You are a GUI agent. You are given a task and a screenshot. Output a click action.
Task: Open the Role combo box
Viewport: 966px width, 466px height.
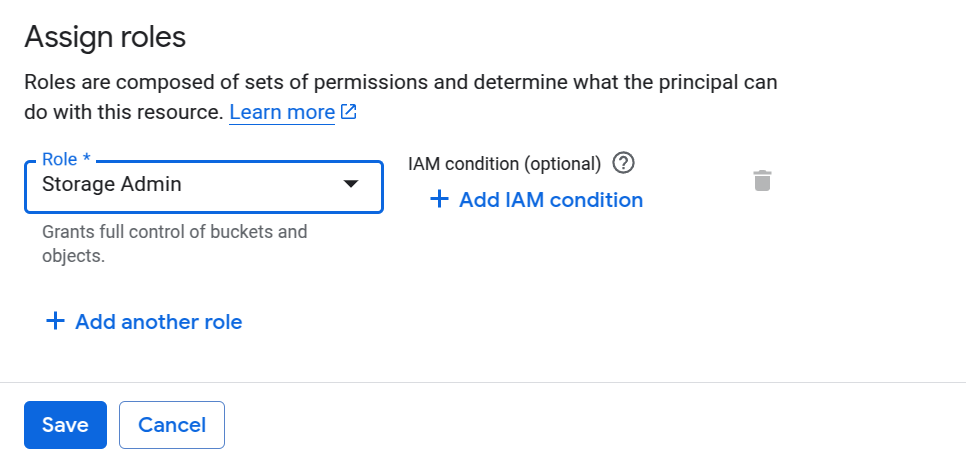click(204, 187)
